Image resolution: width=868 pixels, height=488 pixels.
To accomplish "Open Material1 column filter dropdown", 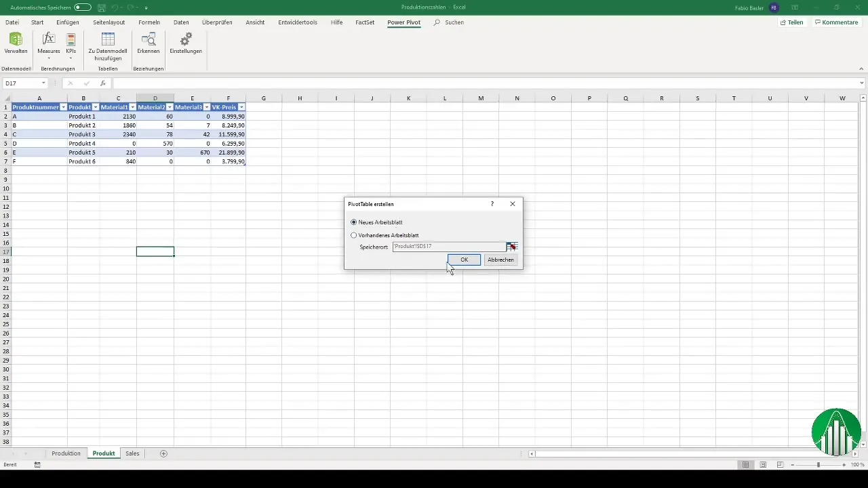I will 132,107.
